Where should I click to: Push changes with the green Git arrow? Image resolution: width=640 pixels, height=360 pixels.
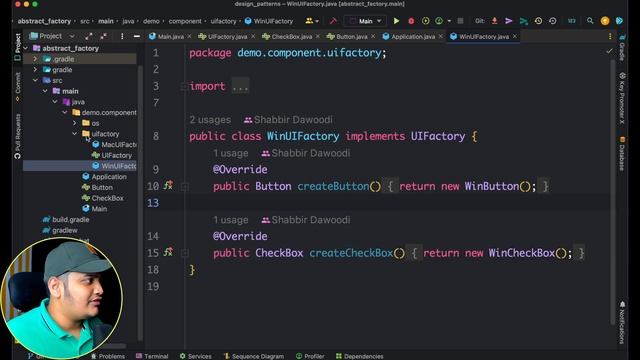click(x=523, y=21)
